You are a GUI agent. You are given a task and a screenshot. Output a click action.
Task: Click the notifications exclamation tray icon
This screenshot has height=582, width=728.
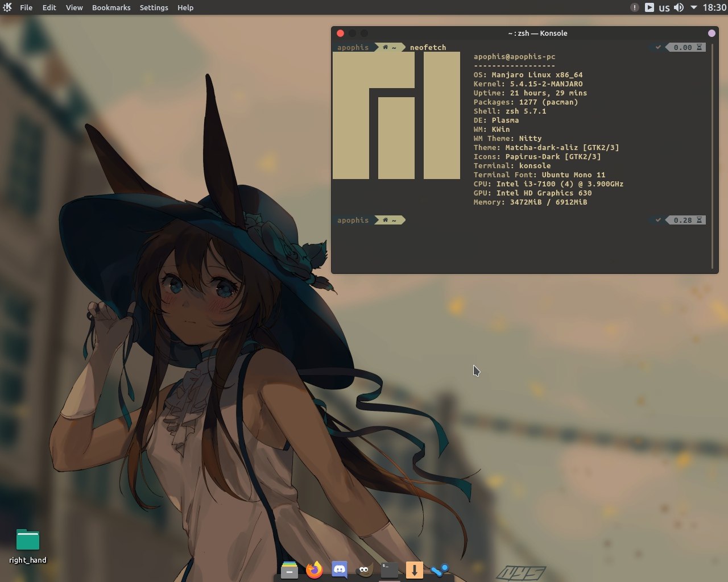tap(635, 7)
